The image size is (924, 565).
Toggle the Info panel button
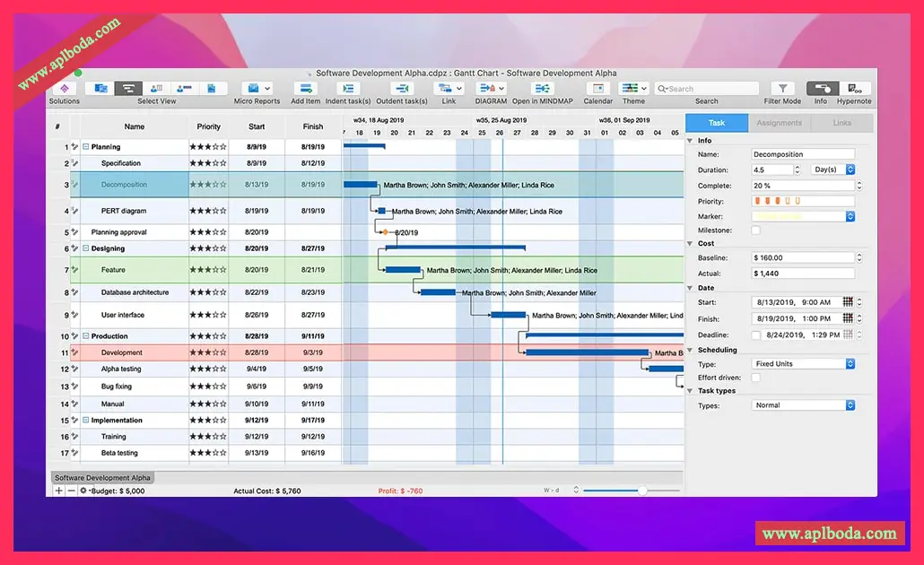(x=822, y=89)
